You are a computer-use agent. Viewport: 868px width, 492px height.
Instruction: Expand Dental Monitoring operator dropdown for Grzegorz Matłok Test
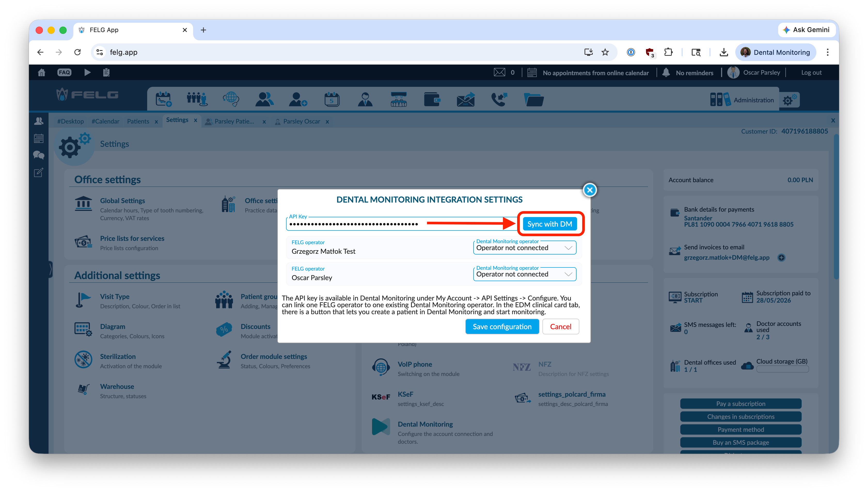click(x=525, y=248)
